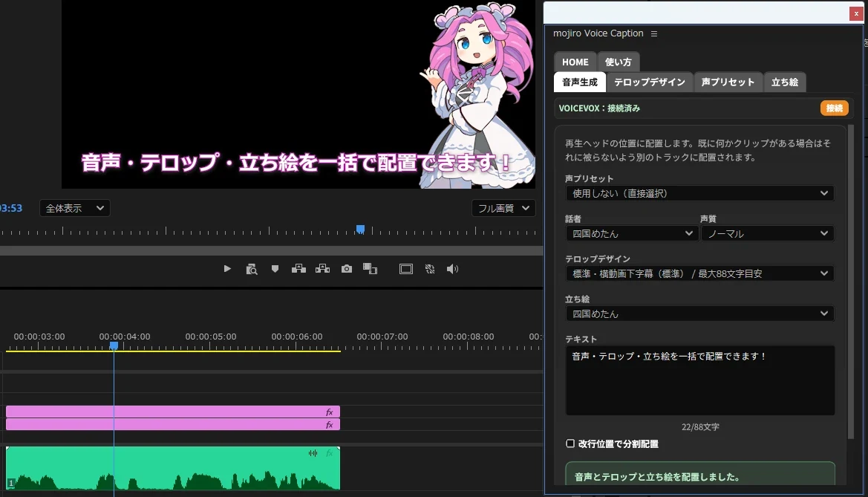This screenshot has width=868, height=497.
Task: Open the 全体表示 zoom level dropdown
Action: coord(75,208)
